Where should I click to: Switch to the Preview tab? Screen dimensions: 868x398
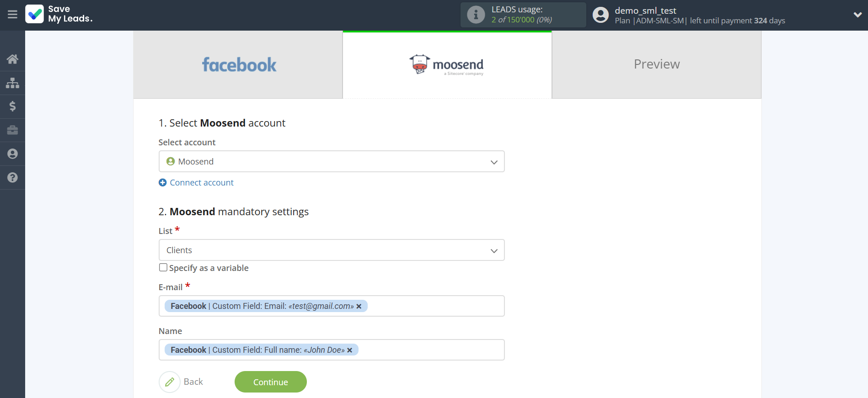pos(656,64)
